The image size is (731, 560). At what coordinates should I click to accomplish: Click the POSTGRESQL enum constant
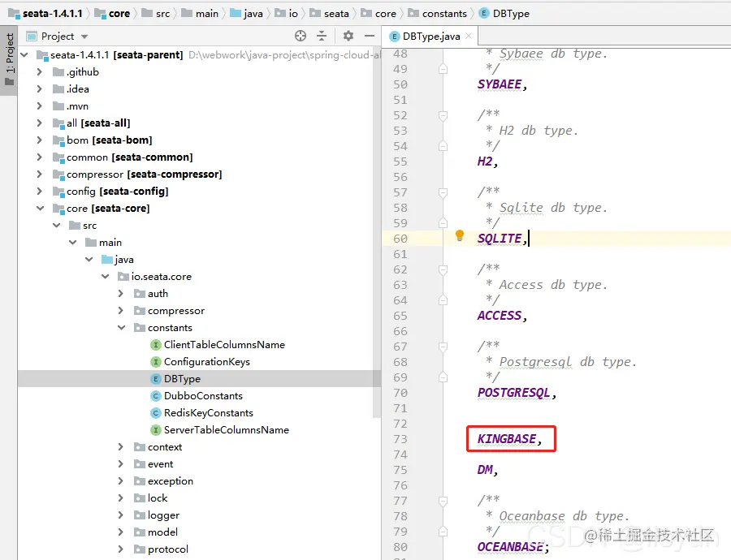pos(514,393)
